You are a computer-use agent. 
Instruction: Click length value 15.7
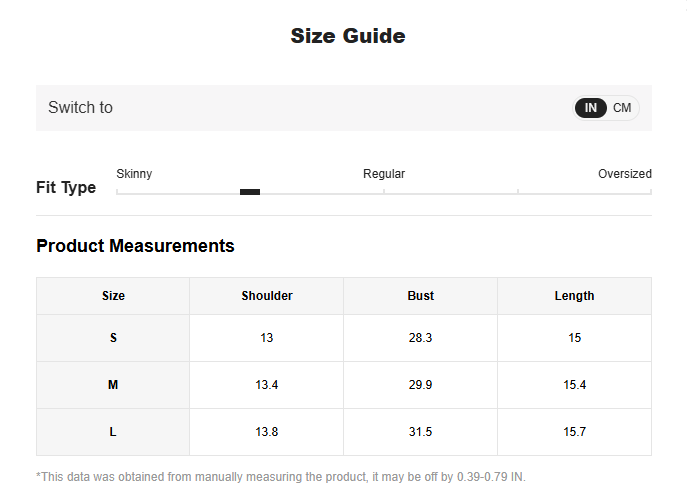(574, 432)
